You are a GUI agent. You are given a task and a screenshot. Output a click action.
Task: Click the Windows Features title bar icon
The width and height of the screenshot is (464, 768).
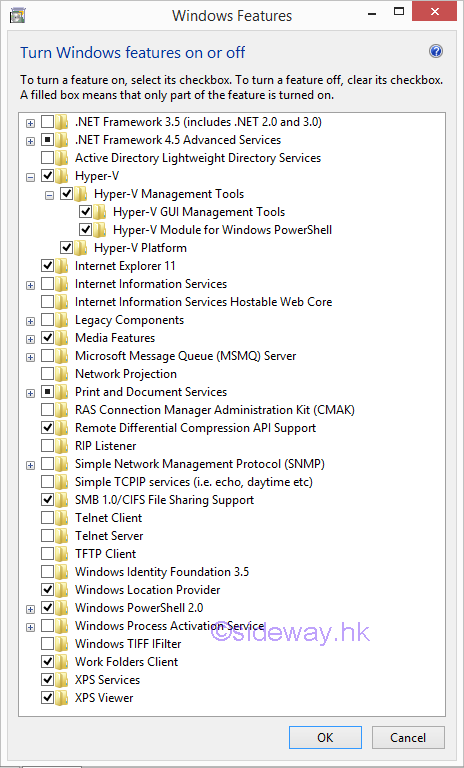click(18, 16)
